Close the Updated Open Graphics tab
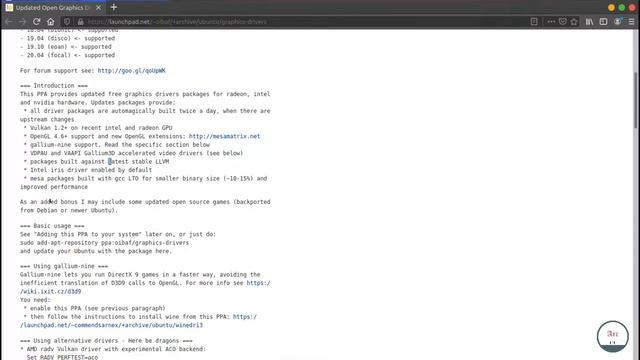The width and height of the screenshot is (640, 360). tap(98, 7)
